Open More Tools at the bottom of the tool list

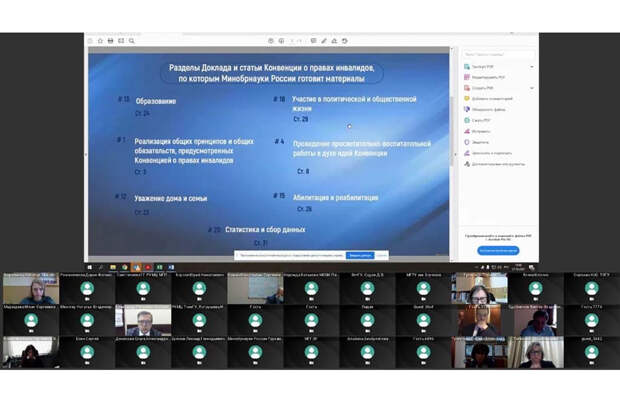[x=495, y=164]
